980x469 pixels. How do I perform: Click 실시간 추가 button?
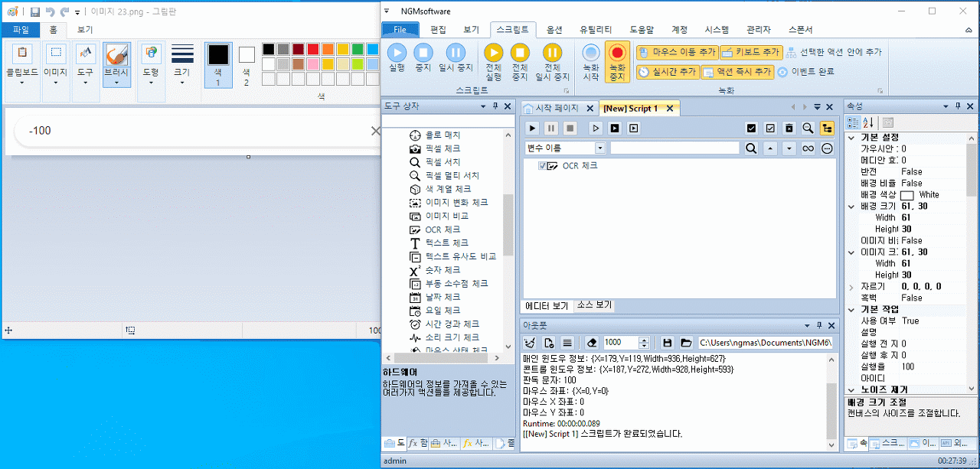coord(667,71)
